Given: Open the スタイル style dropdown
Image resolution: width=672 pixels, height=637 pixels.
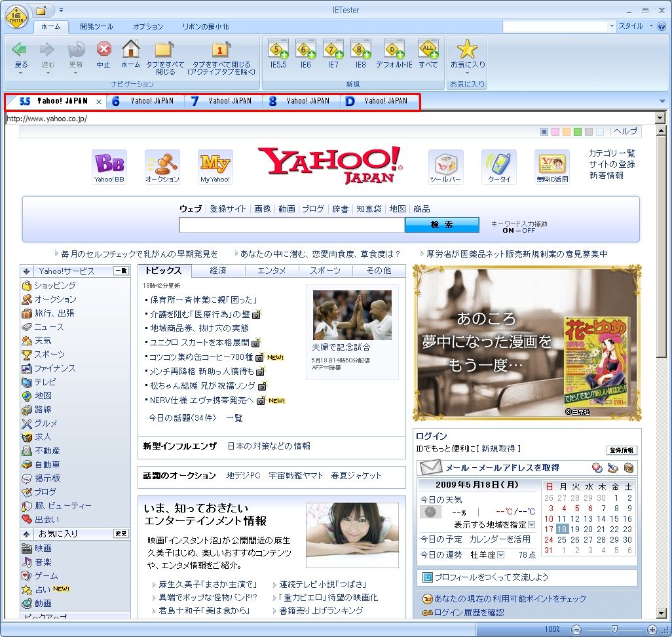Looking at the screenshot, I should point(635,26).
